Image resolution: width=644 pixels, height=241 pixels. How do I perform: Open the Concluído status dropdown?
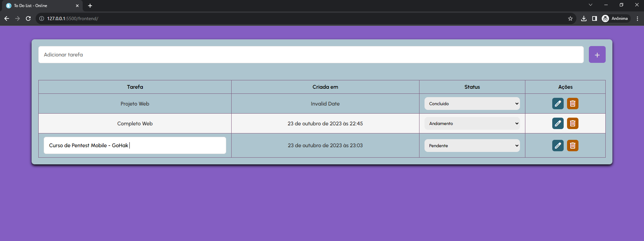(x=472, y=104)
